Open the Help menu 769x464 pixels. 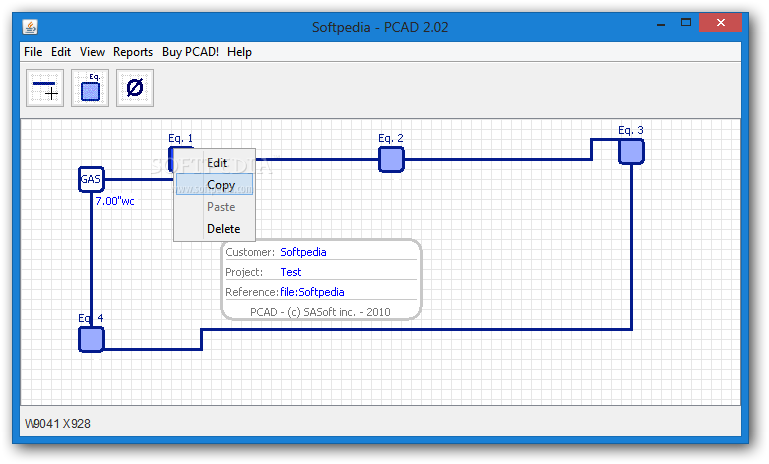tap(239, 52)
